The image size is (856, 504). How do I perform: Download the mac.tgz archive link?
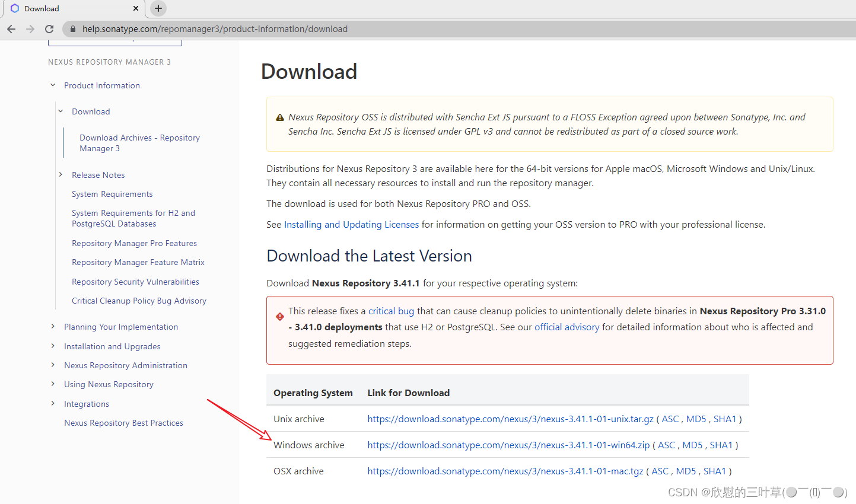(505, 471)
